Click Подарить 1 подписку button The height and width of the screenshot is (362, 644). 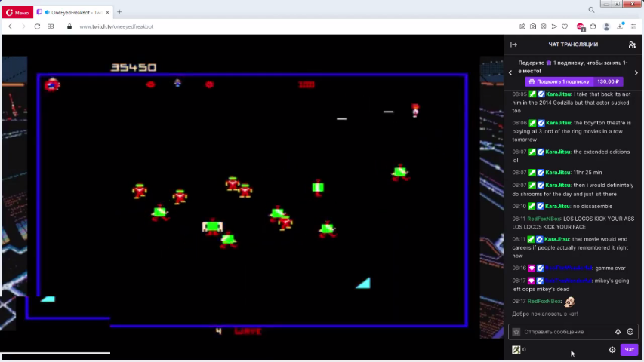[575, 81]
